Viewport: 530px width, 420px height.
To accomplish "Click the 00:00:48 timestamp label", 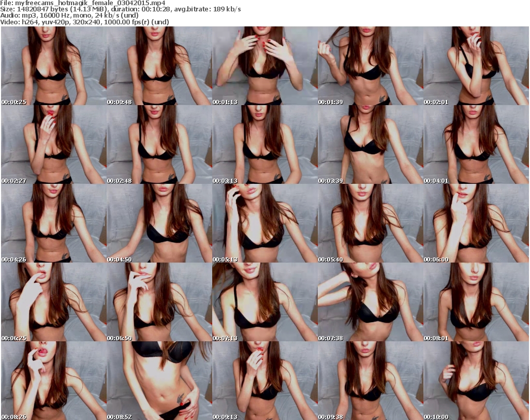I will [x=120, y=102].
